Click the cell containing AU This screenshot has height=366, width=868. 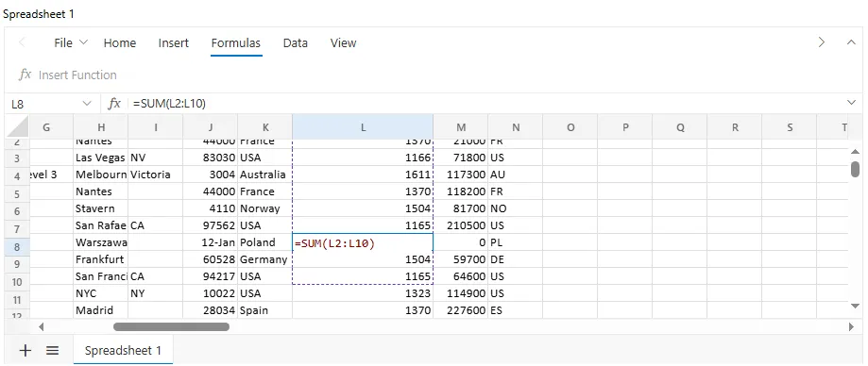(516, 175)
